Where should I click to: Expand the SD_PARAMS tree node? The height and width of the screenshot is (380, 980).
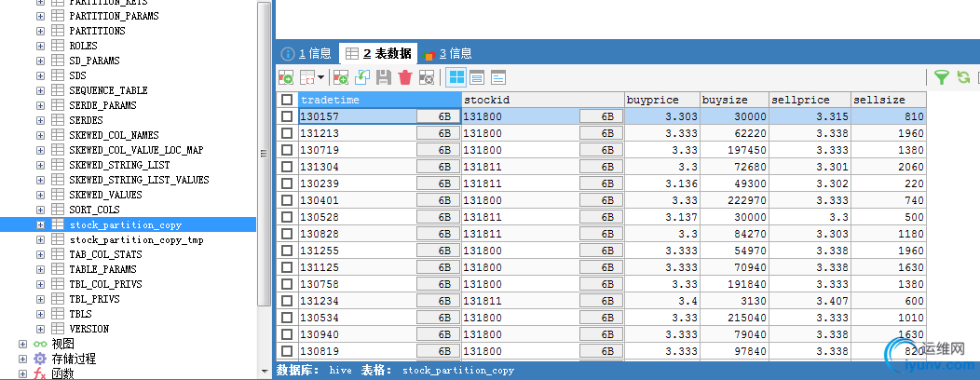41,61
